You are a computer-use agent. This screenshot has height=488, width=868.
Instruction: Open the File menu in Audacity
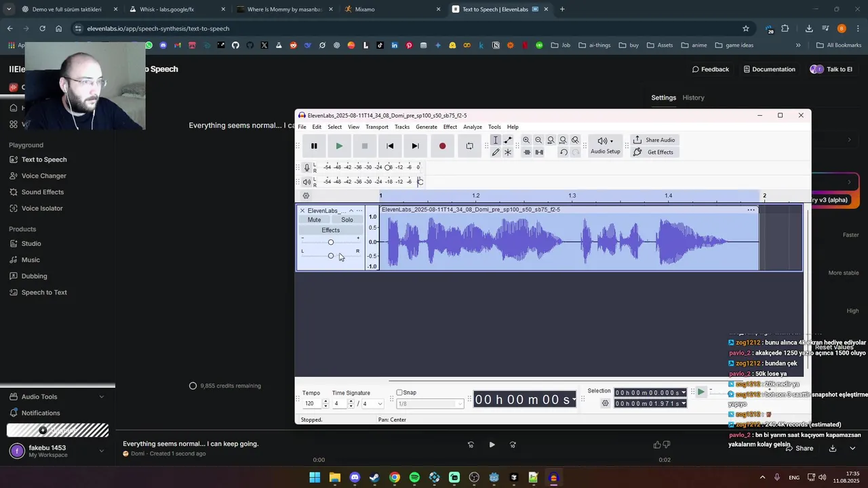click(x=302, y=127)
